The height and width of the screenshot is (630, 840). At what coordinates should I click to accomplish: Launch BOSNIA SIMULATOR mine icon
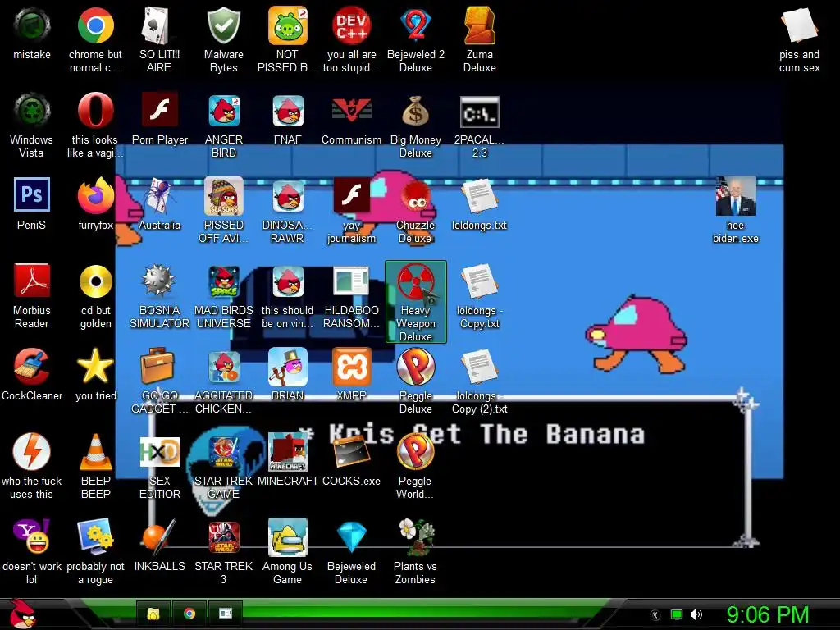[159, 281]
